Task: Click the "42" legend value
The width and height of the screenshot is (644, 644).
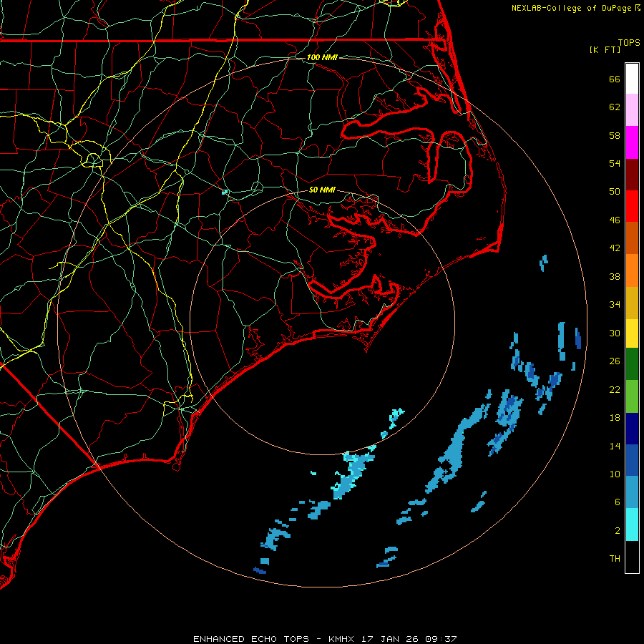Action: click(615, 248)
